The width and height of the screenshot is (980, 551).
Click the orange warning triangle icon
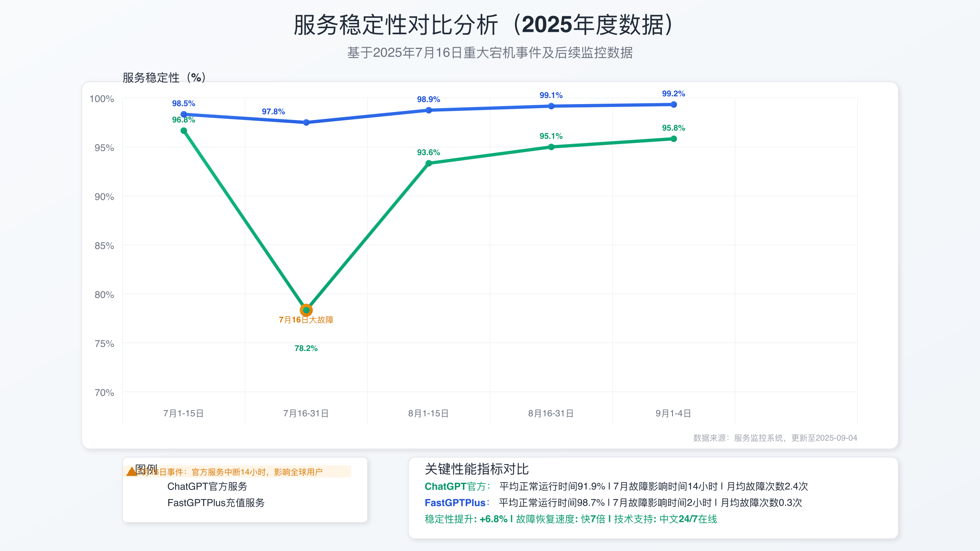131,472
